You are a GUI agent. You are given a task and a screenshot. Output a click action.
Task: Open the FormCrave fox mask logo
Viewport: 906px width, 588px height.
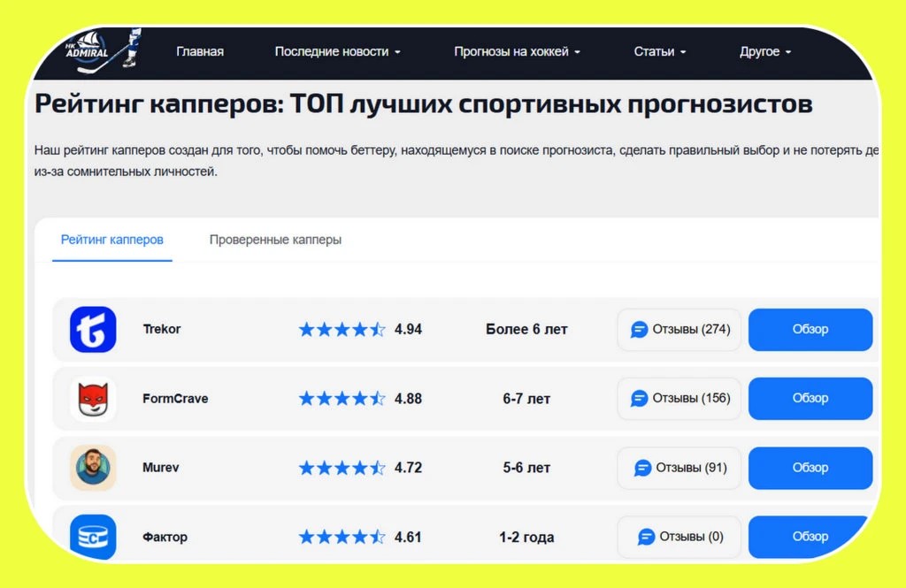click(x=93, y=399)
